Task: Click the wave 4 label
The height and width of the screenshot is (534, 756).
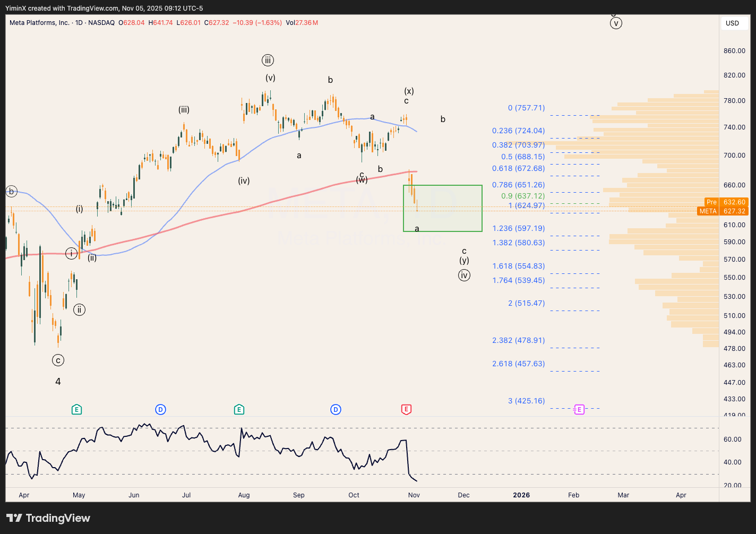Action: coord(58,382)
